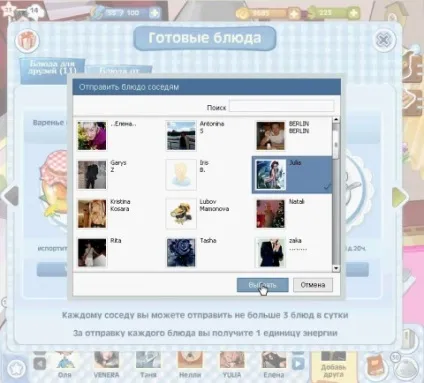Click the Отмена button
This screenshot has width=424, height=383.
click(x=313, y=285)
